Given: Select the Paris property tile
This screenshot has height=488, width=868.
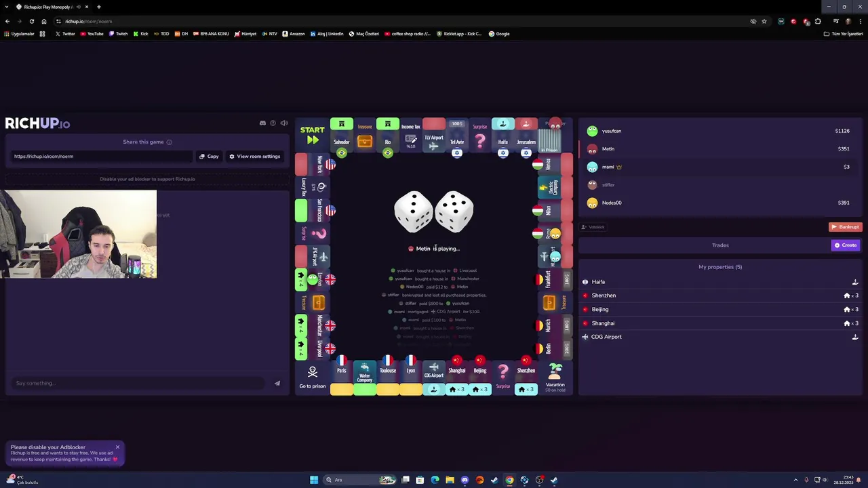Looking at the screenshot, I should pyautogui.click(x=342, y=377).
